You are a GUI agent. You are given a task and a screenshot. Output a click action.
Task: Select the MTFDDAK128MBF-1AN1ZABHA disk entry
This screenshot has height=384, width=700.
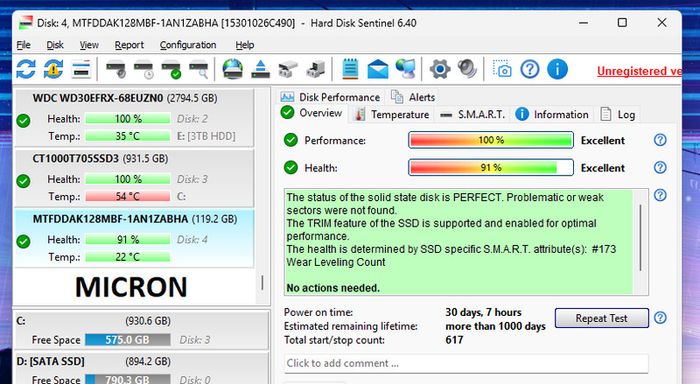tap(134, 238)
